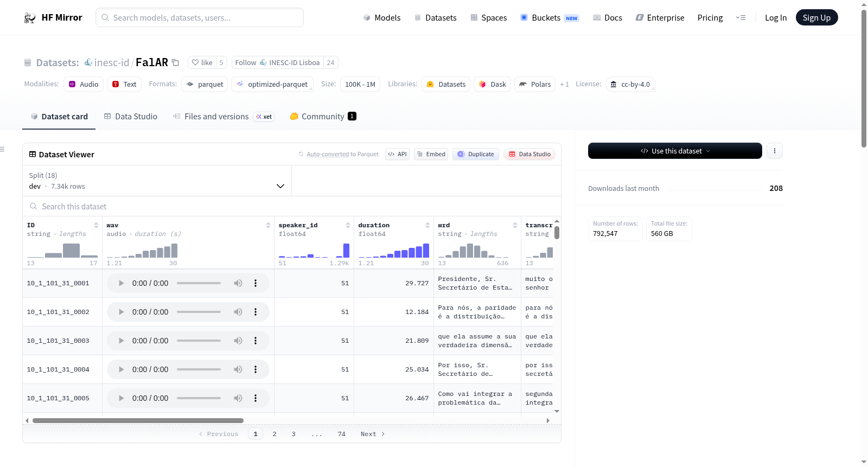Open audio options menu for row 10_1_101_31_0002
The image size is (868, 467).
pyautogui.click(x=256, y=312)
